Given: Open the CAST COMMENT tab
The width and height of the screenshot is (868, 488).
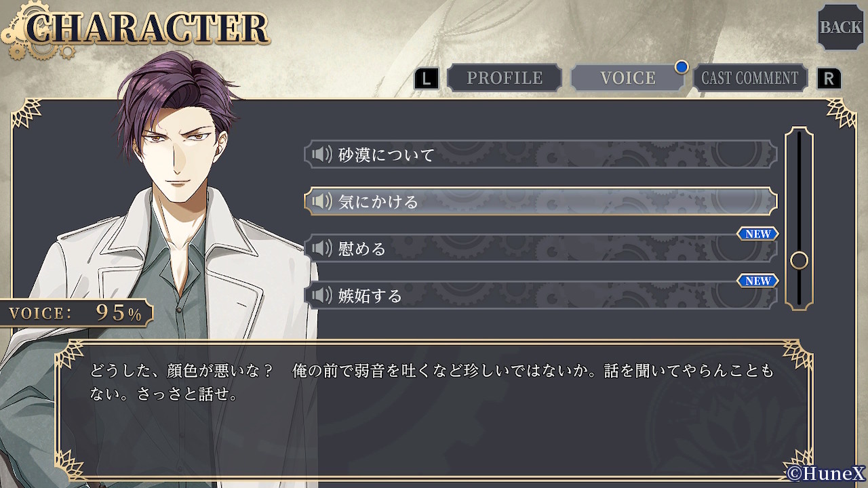Looking at the screenshot, I should (x=750, y=78).
